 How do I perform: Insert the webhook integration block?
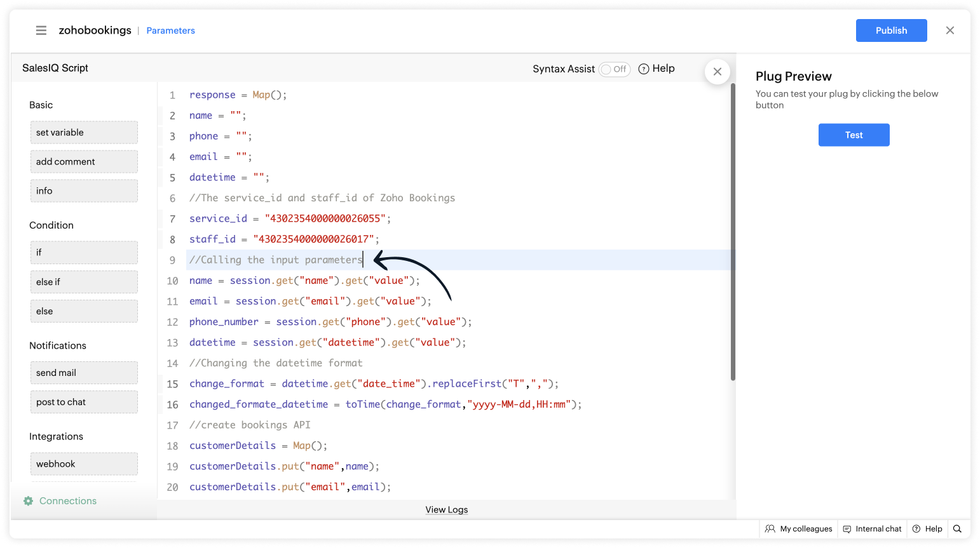(x=84, y=464)
